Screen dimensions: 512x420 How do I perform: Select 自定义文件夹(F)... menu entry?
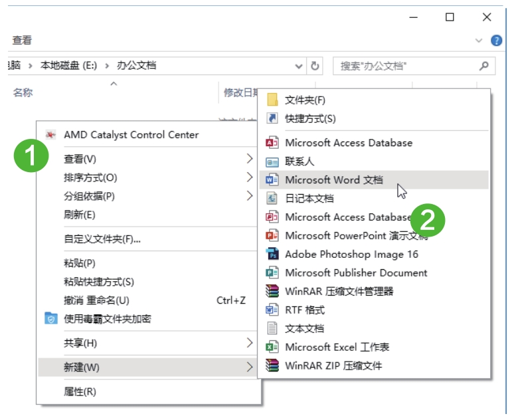[102, 239]
